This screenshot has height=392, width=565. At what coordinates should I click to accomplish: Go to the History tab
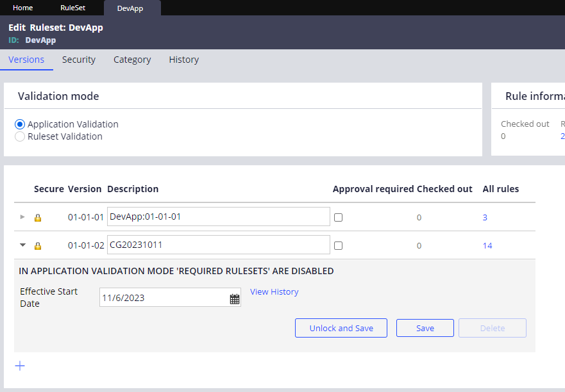coord(184,60)
